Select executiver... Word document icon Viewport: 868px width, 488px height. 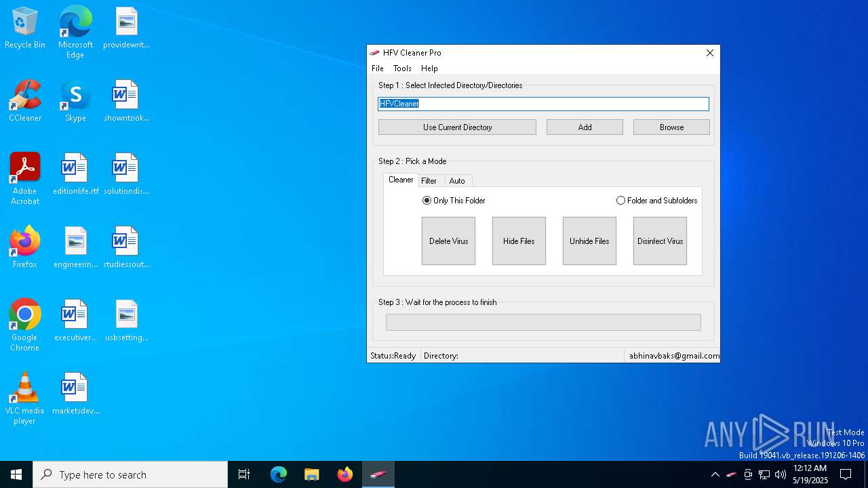(75, 321)
